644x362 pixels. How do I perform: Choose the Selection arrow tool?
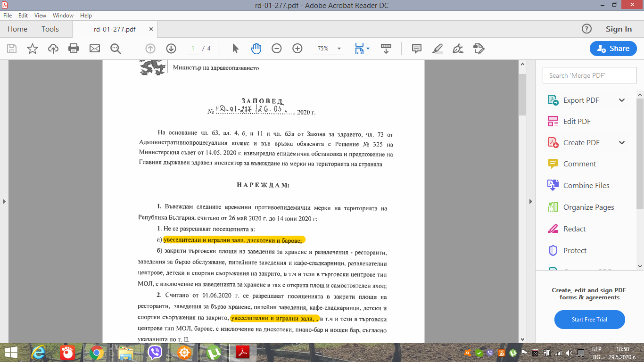236,49
